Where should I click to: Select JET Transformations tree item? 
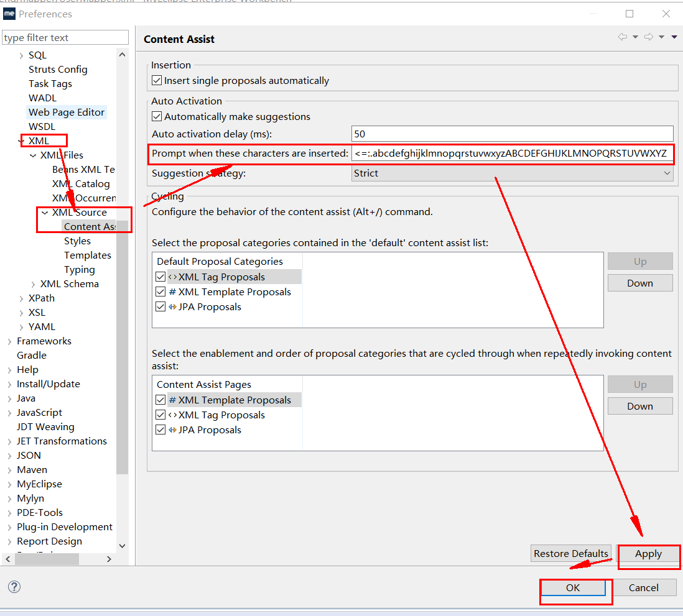62,441
